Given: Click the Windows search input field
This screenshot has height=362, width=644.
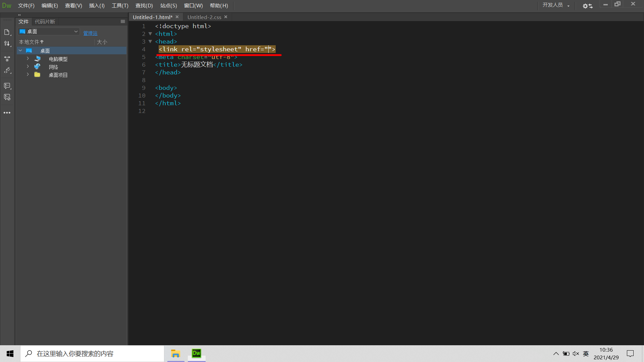Looking at the screenshot, I should [92, 354].
